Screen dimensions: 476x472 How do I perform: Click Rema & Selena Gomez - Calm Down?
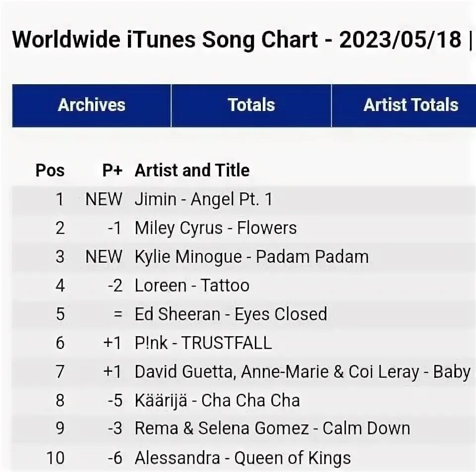(272, 428)
